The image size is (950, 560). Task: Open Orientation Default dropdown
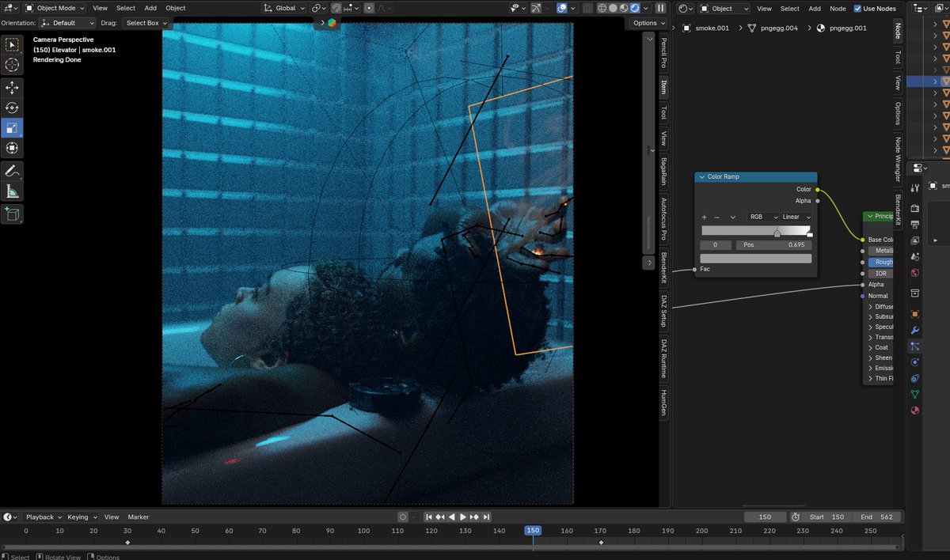pos(67,23)
